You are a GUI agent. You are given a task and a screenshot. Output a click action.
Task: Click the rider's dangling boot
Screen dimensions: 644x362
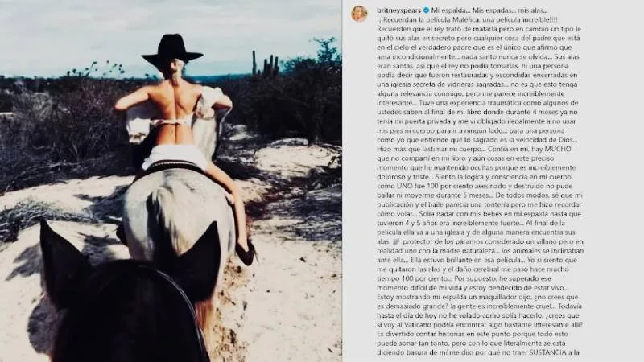246,253
